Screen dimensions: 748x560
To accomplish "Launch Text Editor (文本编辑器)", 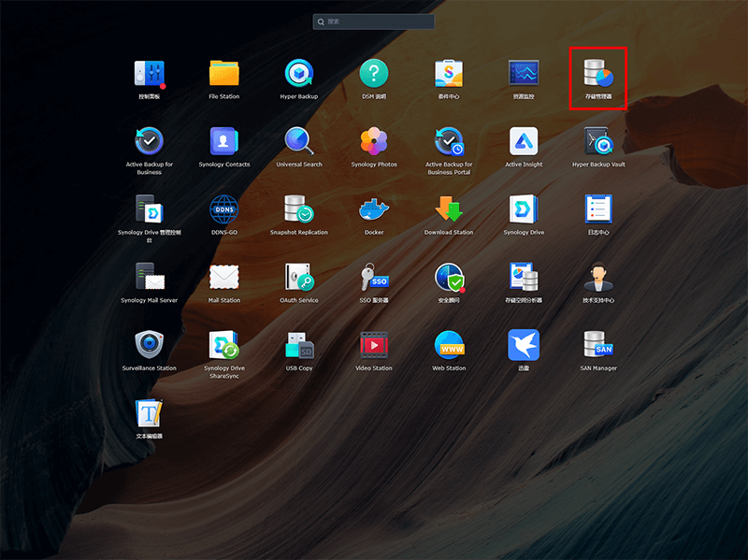I will (x=150, y=413).
